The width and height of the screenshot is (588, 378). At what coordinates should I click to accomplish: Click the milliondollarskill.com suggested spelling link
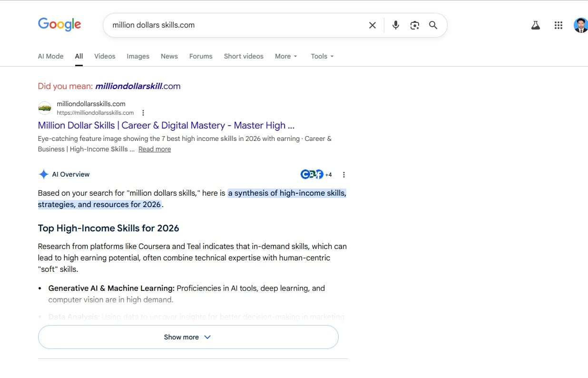(138, 86)
